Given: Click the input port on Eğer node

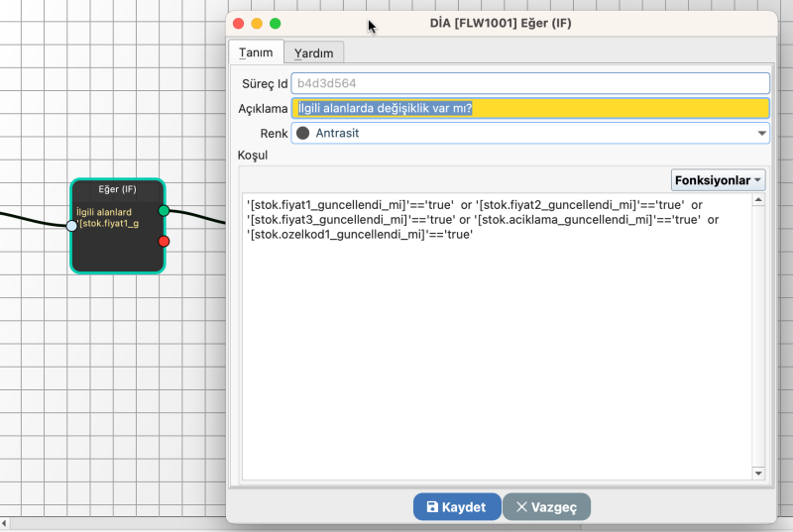Looking at the screenshot, I should pos(71,226).
